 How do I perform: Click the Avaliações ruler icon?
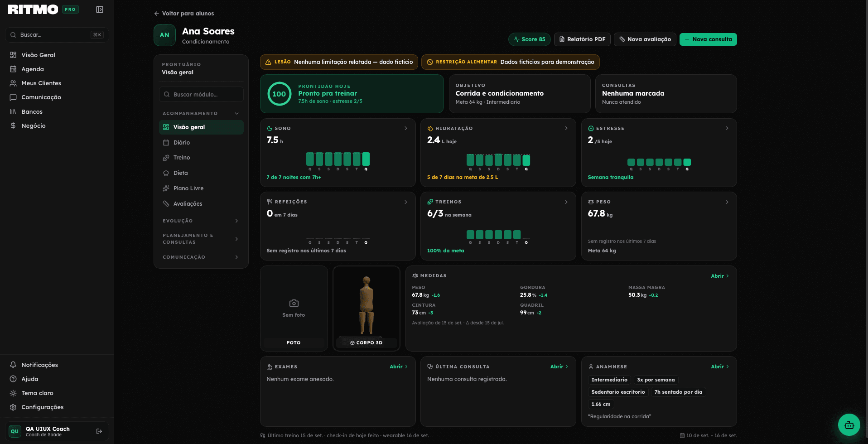[x=166, y=203]
